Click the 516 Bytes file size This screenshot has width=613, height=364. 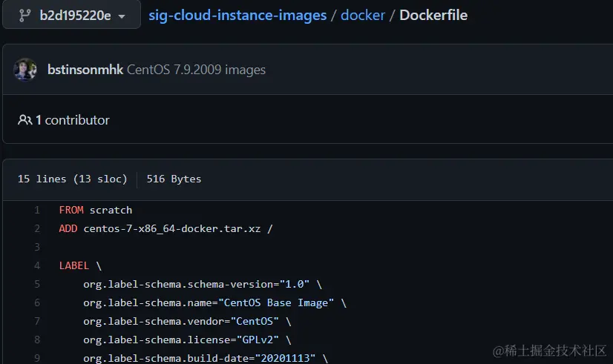[174, 179]
